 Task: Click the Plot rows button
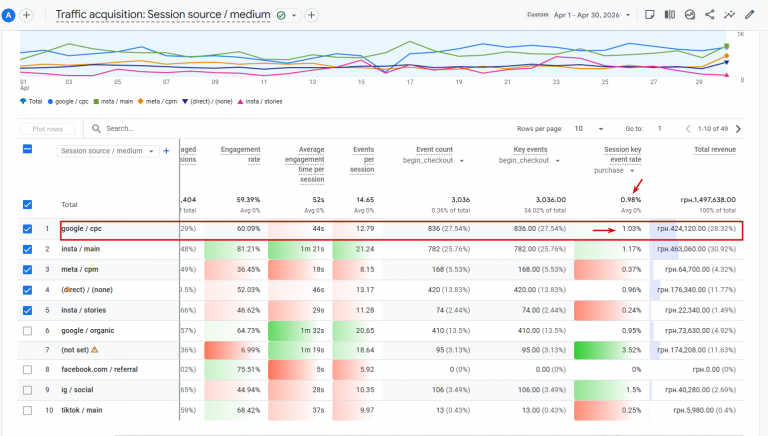click(48, 129)
